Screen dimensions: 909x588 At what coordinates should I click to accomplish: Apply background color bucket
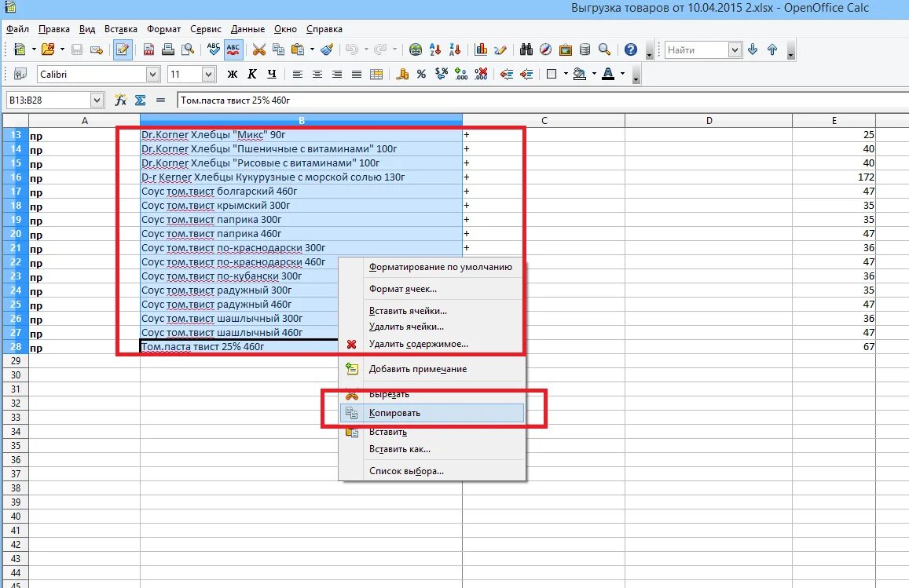[x=579, y=74]
